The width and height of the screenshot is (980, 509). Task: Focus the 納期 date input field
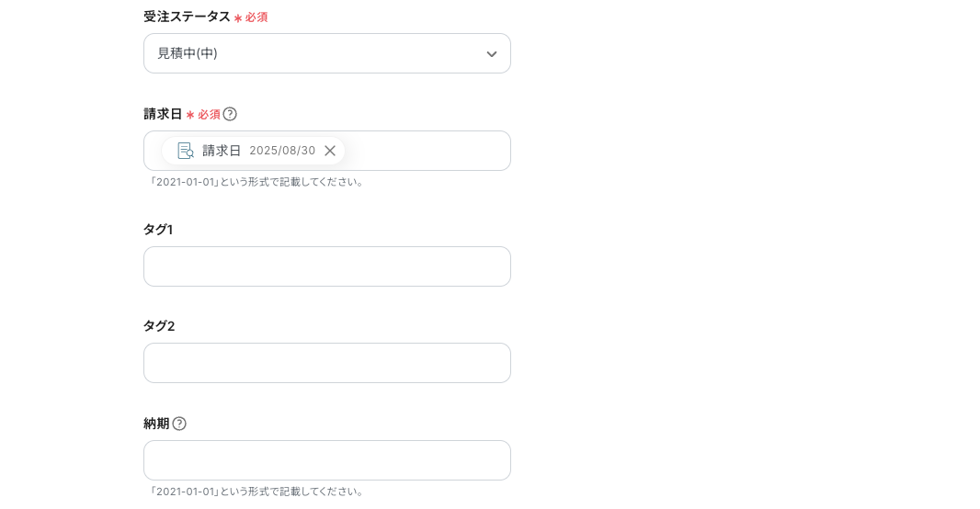[x=327, y=460]
